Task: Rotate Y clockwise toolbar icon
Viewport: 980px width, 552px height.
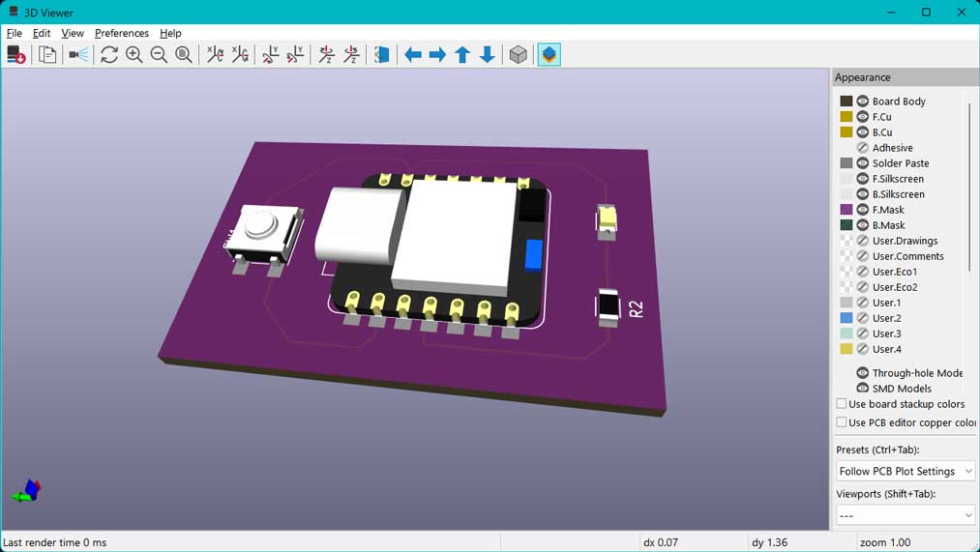Action: (271, 55)
